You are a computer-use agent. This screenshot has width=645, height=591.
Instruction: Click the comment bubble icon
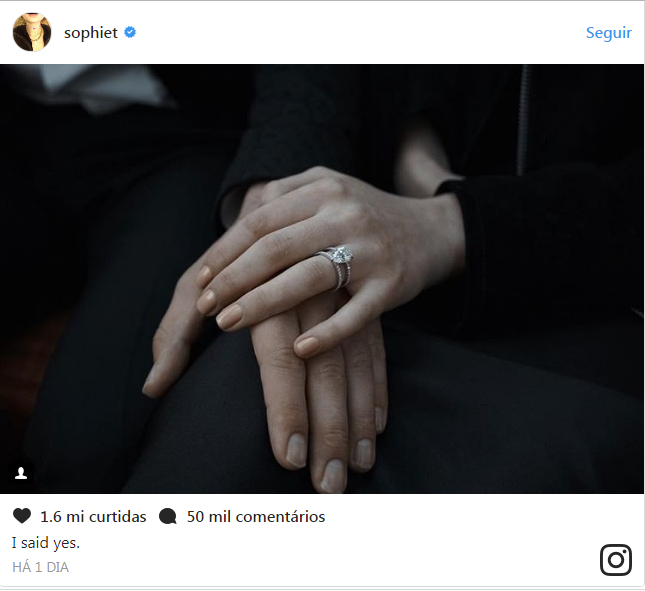[x=168, y=516]
